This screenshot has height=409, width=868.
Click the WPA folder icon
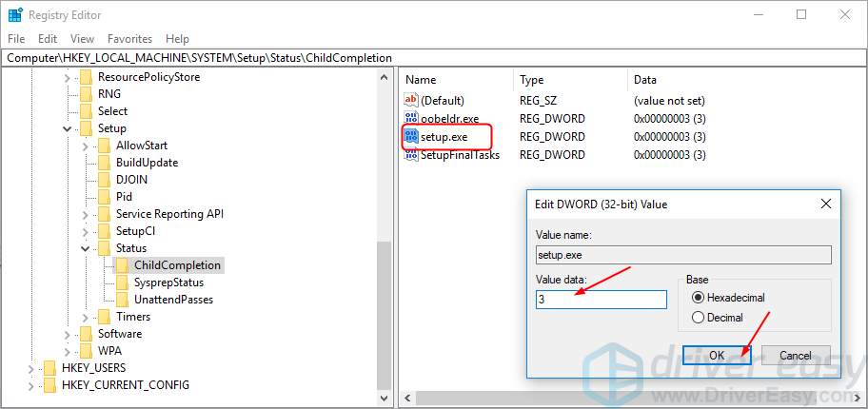tap(86, 351)
